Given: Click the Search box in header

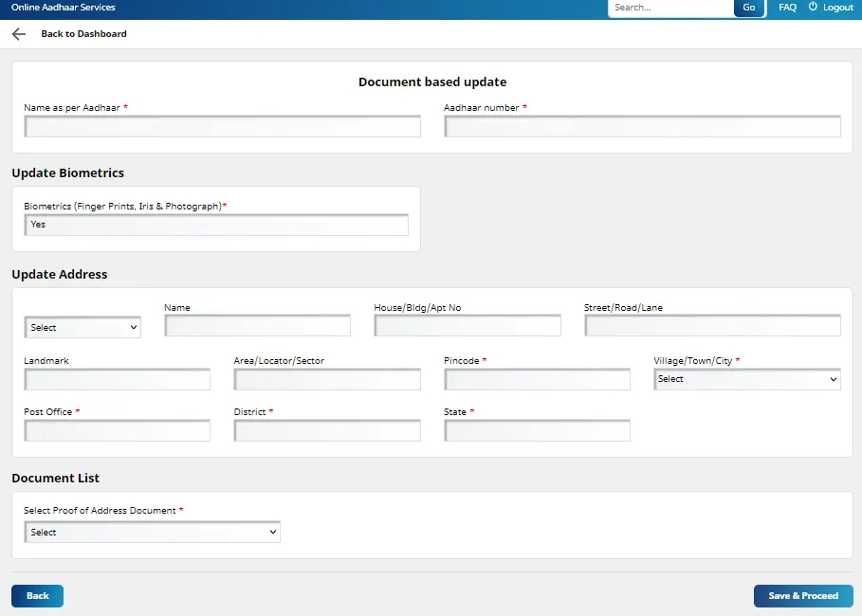Looking at the screenshot, I should pos(670,8).
